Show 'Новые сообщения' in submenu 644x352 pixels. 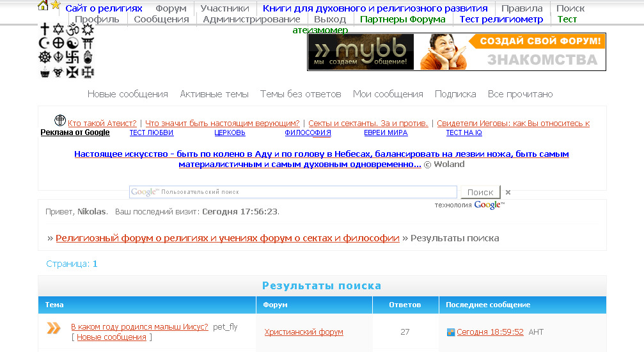(x=128, y=94)
